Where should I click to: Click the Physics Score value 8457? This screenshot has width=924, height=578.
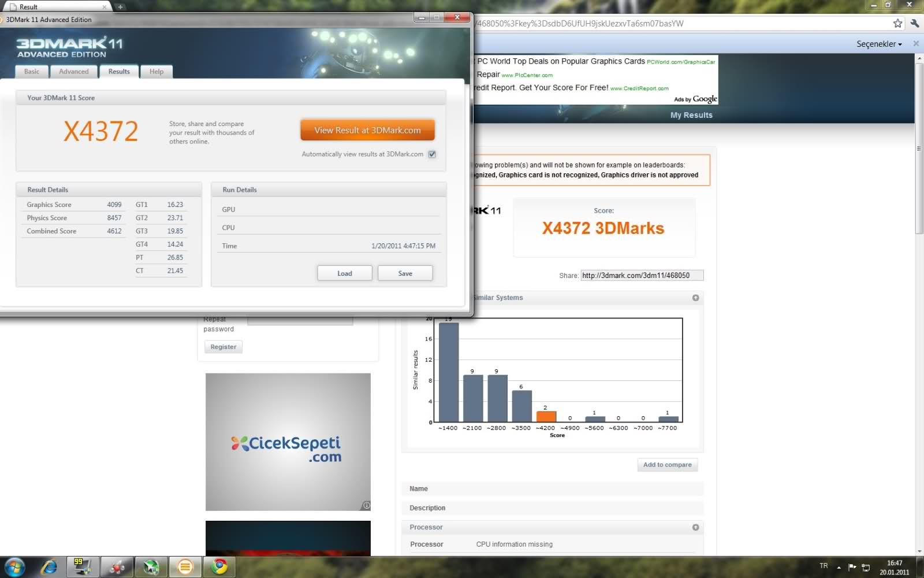(x=114, y=218)
